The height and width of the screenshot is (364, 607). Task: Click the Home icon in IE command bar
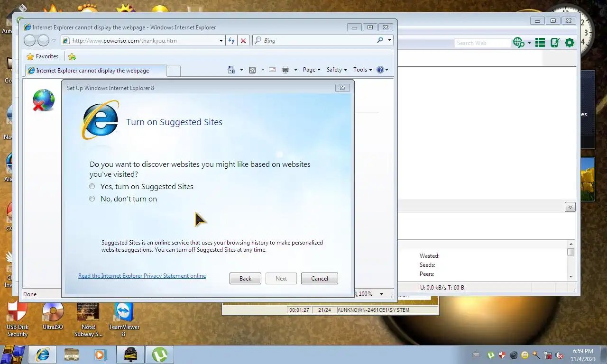point(231,70)
